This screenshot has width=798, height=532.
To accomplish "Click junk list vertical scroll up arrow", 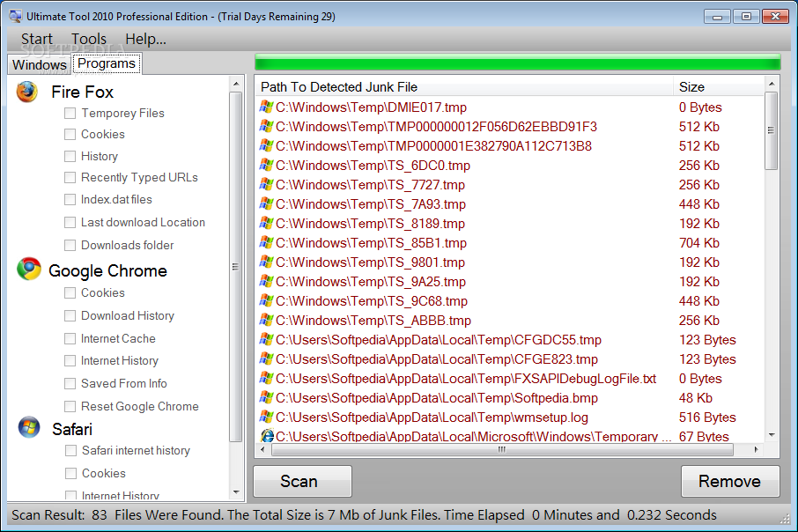I will pyautogui.click(x=772, y=84).
